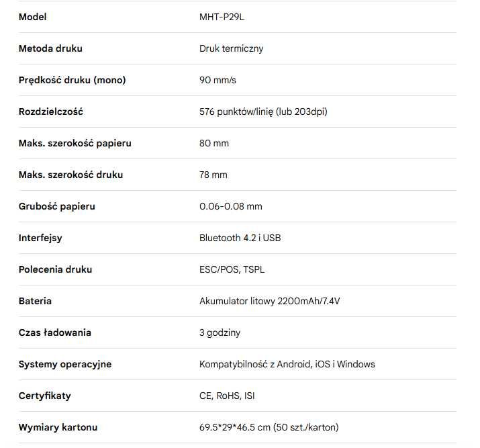This screenshot has width=480, height=448.
Task: Click the "Grubość papieru" label
Action: 56,206
